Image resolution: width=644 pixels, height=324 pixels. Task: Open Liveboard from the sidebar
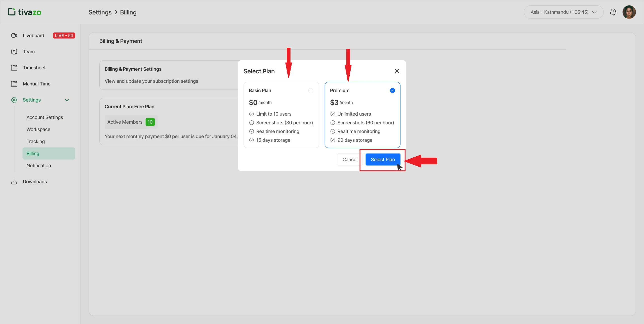coord(33,35)
